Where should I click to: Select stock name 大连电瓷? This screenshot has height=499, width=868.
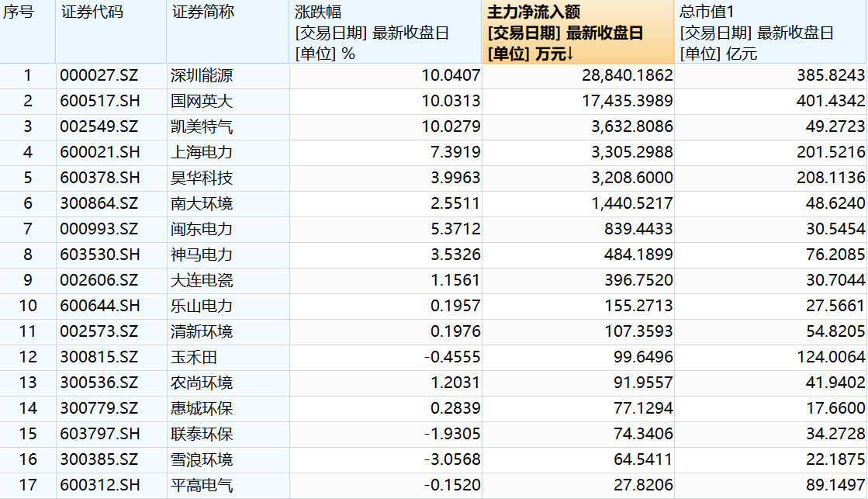coord(202,279)
